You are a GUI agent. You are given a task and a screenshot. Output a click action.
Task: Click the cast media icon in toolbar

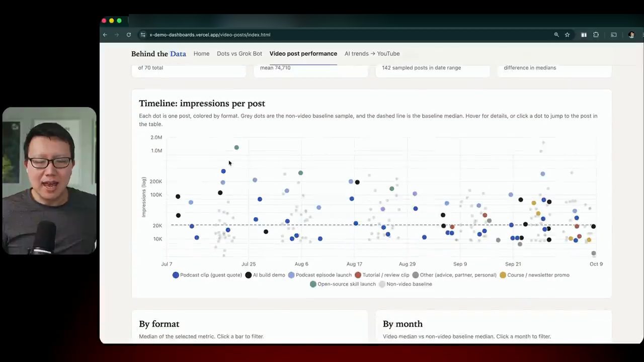pos(614,35)
